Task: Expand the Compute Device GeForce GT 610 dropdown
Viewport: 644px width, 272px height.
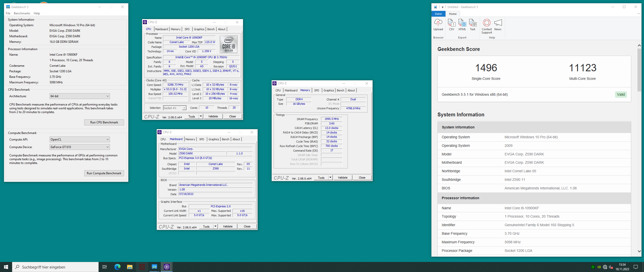Action: [x=79, y=147]
